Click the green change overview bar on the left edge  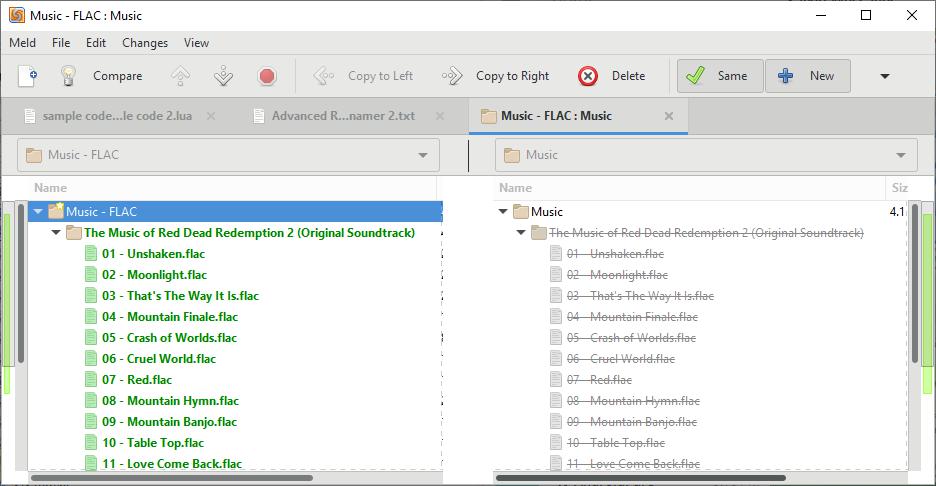click(x=7, y=304)
